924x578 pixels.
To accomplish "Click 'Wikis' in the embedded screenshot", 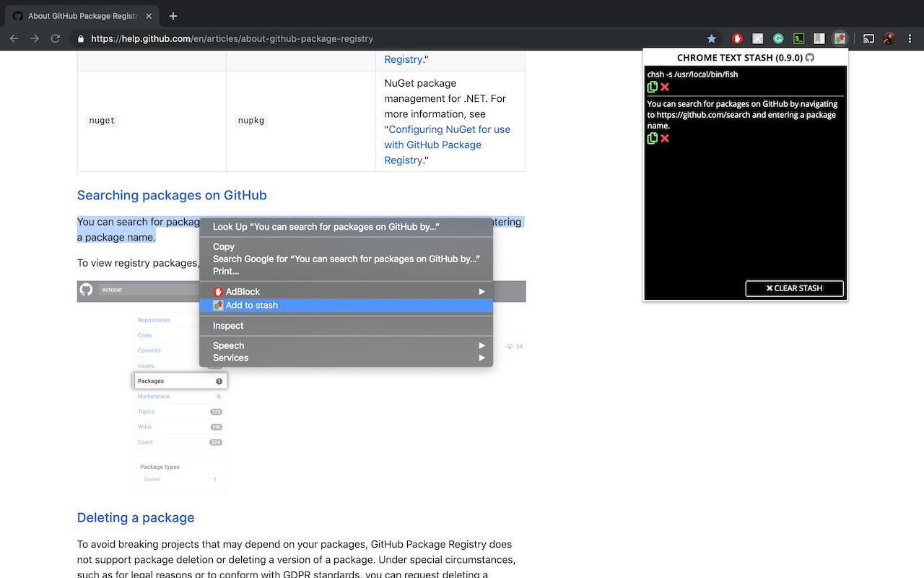I will 145,426.
